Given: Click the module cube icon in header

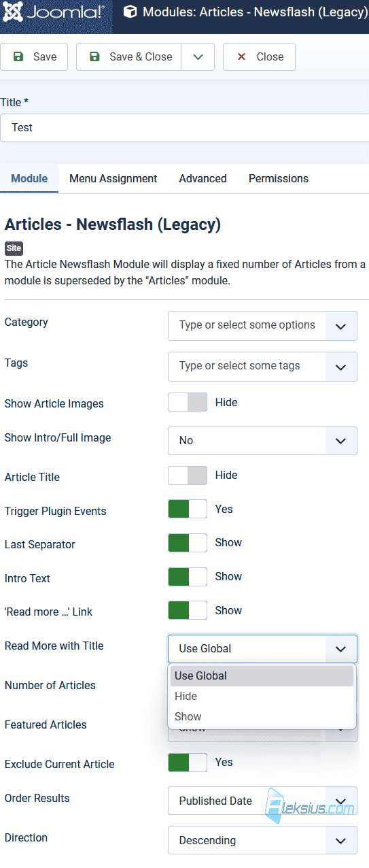Looking at the screenshot, I should (130, 13).
